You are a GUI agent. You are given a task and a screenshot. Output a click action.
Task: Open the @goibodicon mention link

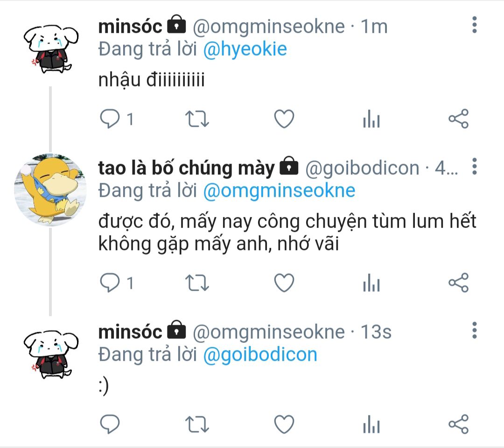coord(260,355)
